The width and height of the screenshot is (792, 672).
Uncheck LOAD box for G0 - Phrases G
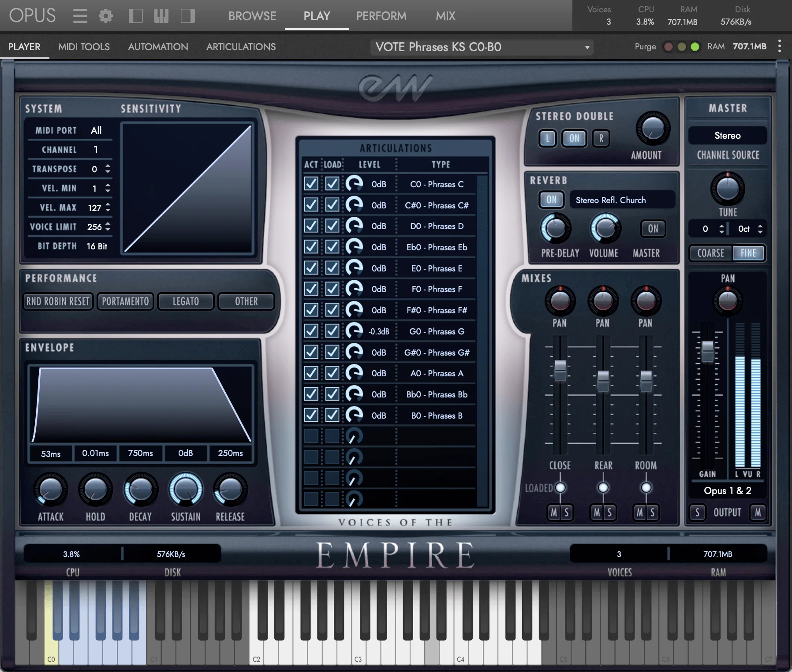(x=332, y=331)
